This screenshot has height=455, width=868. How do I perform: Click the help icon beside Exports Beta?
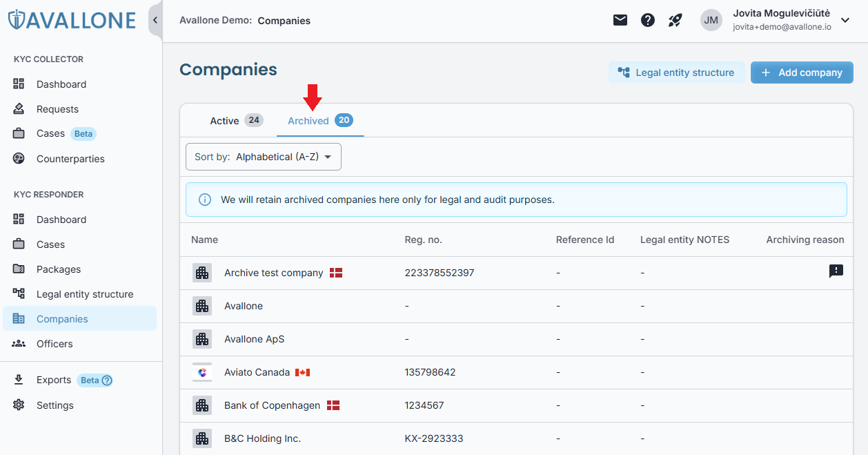click(107, 380)
